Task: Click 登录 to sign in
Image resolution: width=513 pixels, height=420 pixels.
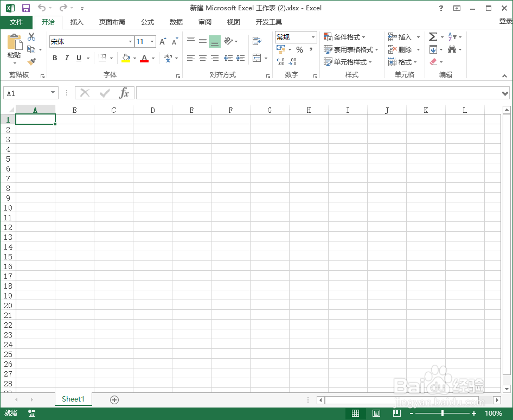Action: pos(506,21)
